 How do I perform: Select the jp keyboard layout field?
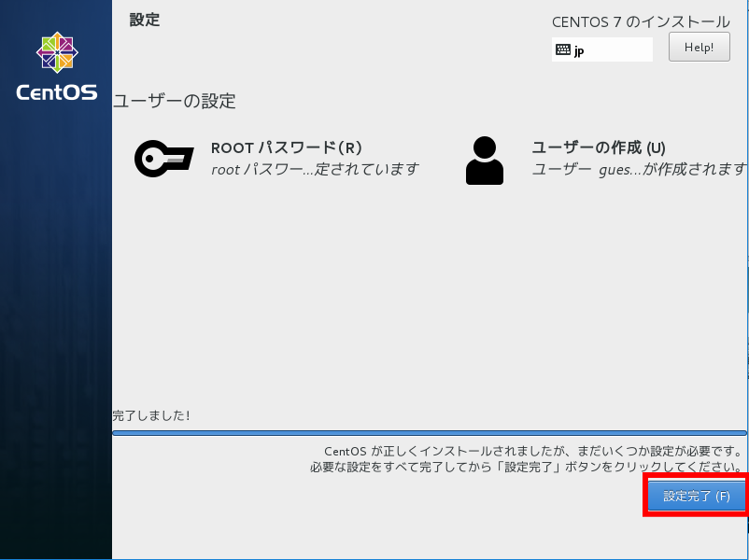[x=601, y=49]
